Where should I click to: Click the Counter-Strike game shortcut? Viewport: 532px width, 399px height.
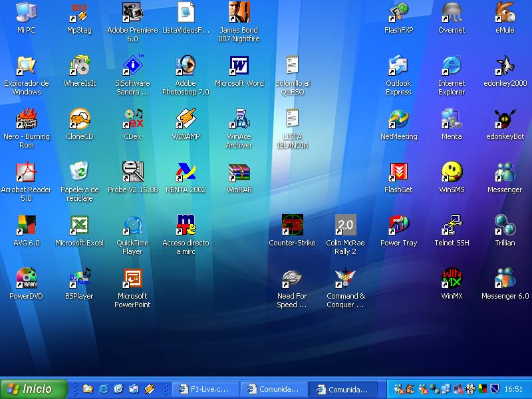tap(292, 225)
